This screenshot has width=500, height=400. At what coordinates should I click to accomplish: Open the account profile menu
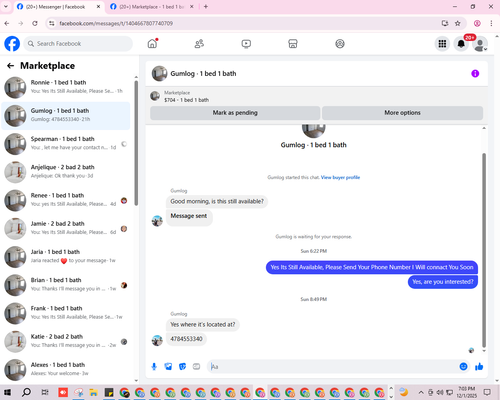click(480, 44)
